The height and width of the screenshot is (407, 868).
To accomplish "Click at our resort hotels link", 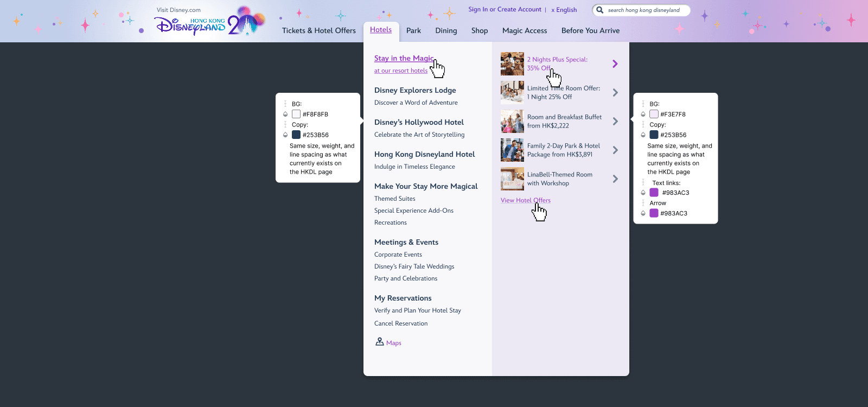I will (401, 71).
